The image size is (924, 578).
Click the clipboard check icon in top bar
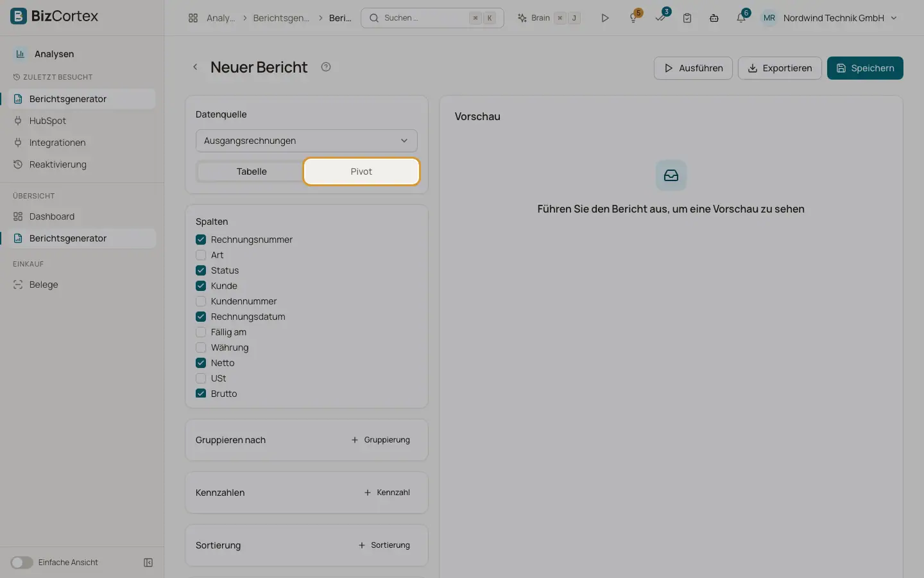coord(687,18)
